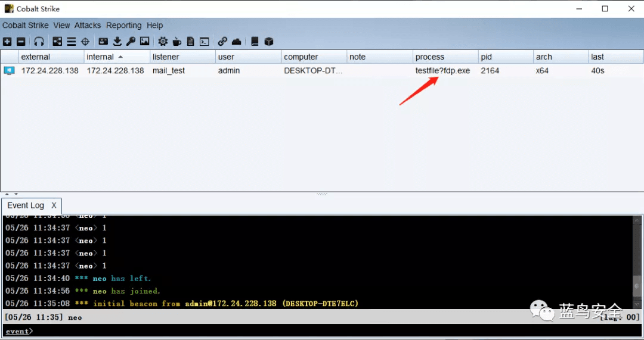Click the split pane collapse arrows
644x340 pixels.
coord(11,194)
